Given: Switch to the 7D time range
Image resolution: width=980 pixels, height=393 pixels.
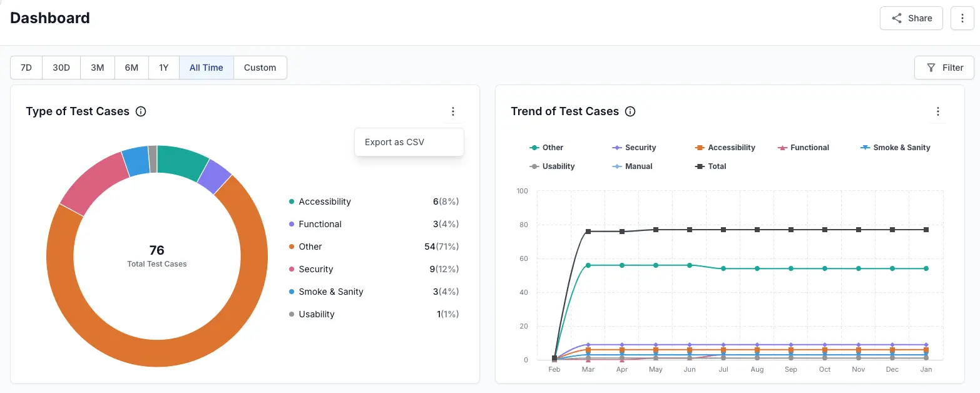Looking at the screenshot, I should 26,68.
